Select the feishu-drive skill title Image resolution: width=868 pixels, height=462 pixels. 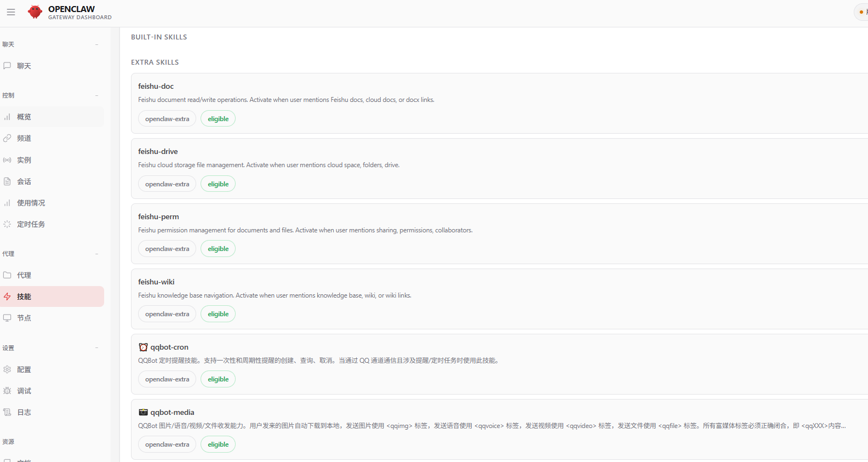(x=158, y=151)
